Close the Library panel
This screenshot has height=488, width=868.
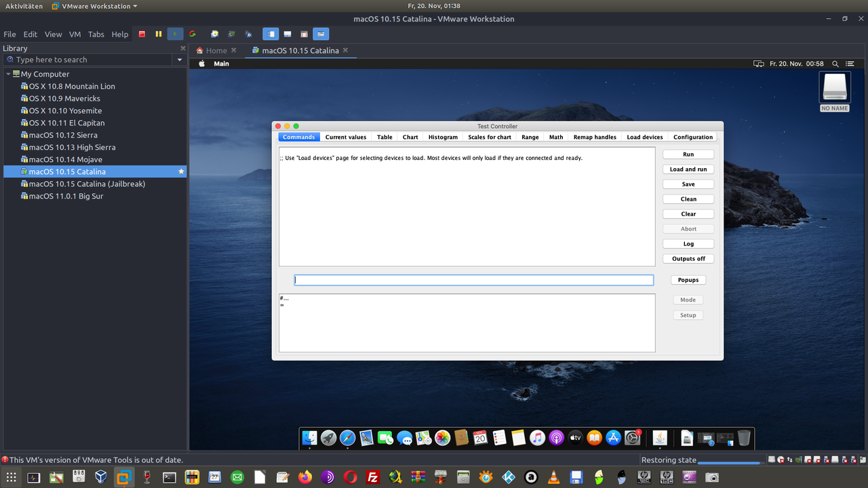(182, 48)
